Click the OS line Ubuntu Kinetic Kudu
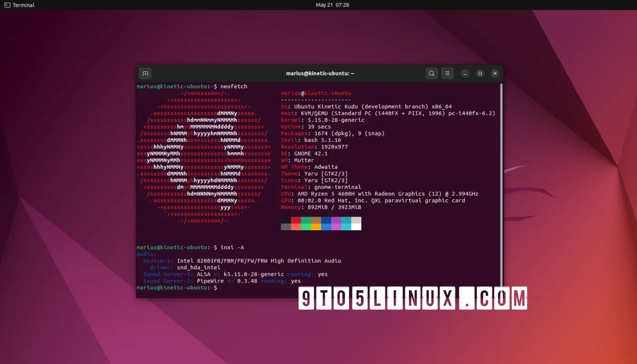This screenshot has height=364, width=637. 366,106
